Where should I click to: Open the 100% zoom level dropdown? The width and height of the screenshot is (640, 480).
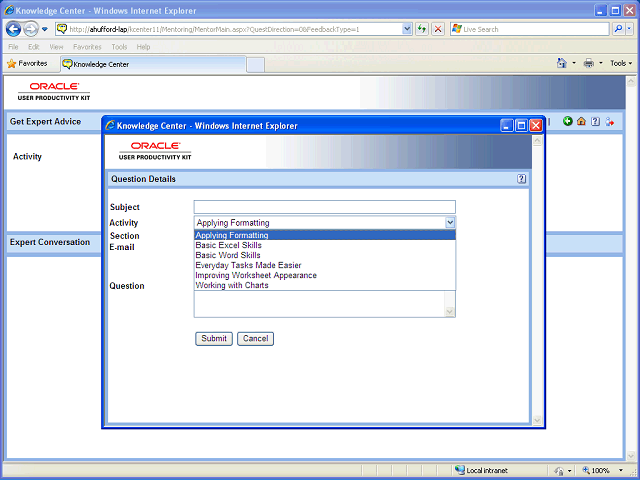click(621, 470)
